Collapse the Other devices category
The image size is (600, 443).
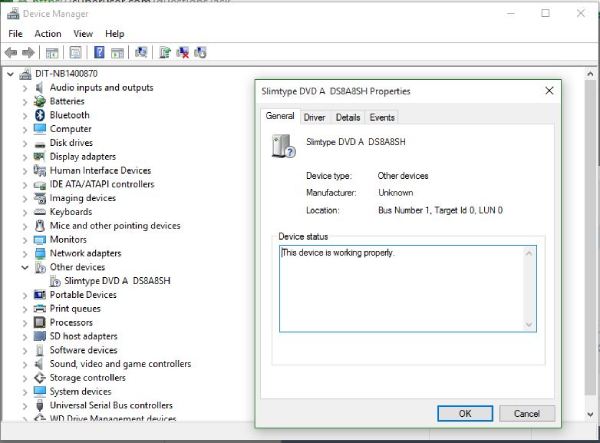click(x=25, y=267)
